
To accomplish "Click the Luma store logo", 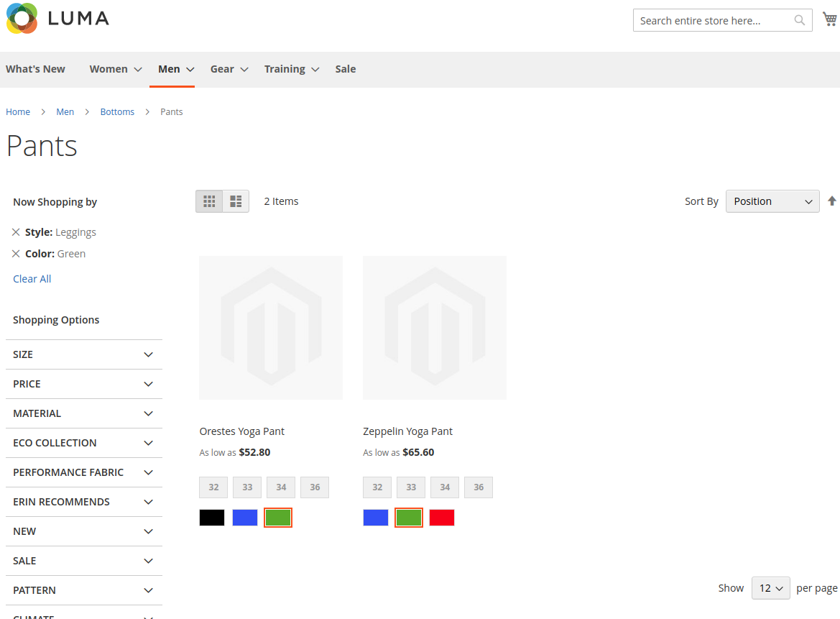I will [57, 19].
